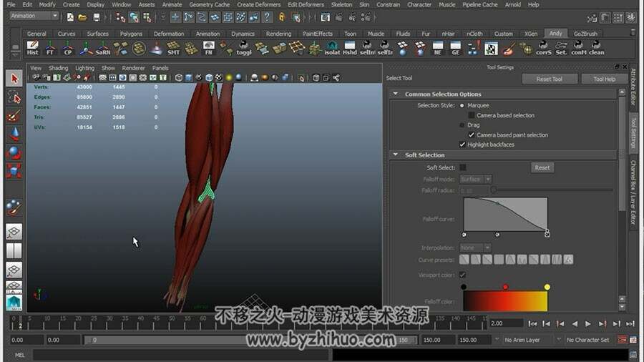Switch to the Polygons shelf tab
644x362 pixels.
[x=131, y=34]
